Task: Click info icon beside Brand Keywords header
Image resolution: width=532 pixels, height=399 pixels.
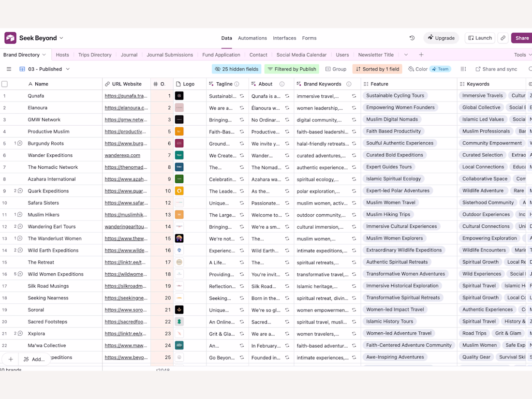Action: click(349, 84)
